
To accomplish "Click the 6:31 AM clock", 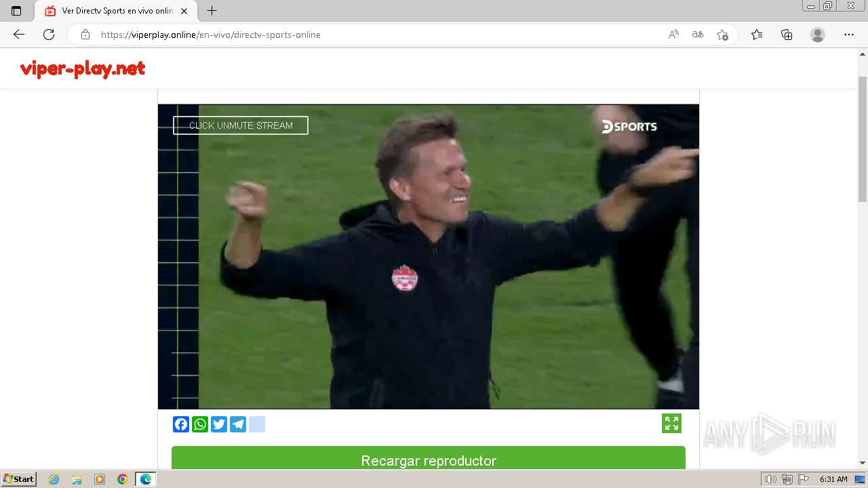I will (x=833, y=479).
